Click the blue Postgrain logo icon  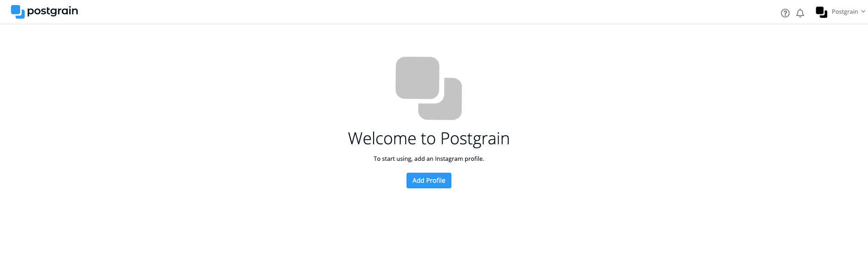18,11
